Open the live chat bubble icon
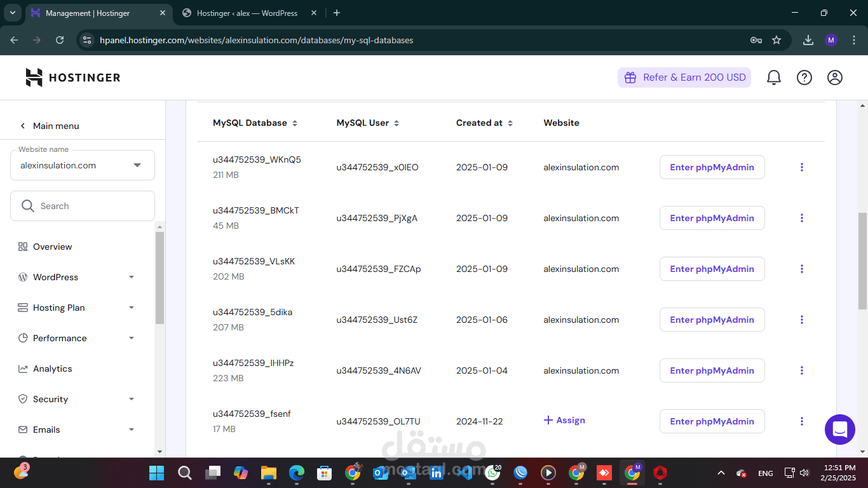Screen dimensions: 868x488 [x=840, y=430]
